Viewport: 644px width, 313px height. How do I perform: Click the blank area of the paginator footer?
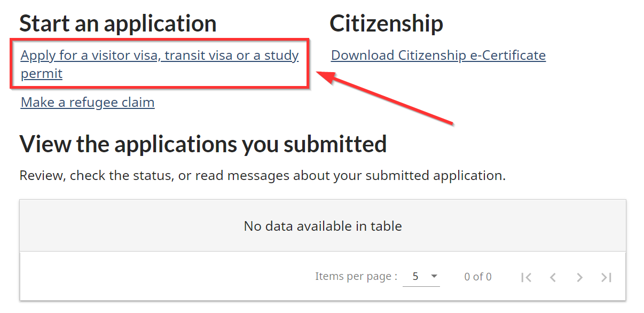pyautogui.click(x=160, y=277)
